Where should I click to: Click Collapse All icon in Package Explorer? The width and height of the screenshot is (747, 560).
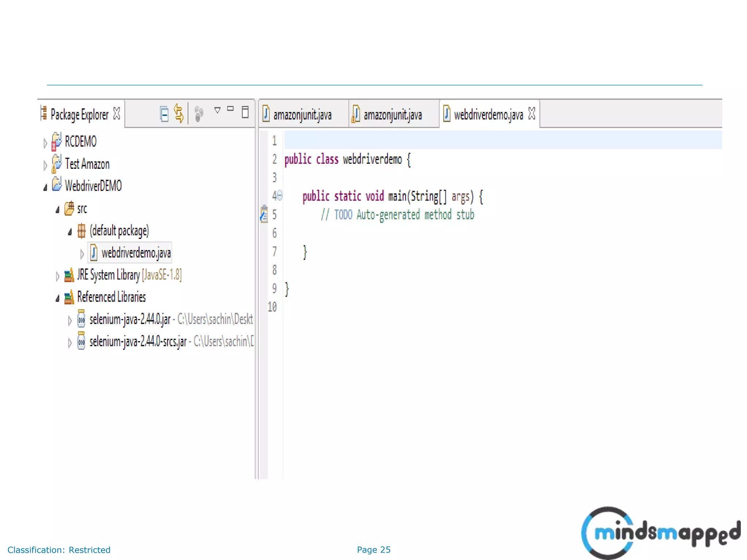164,114
